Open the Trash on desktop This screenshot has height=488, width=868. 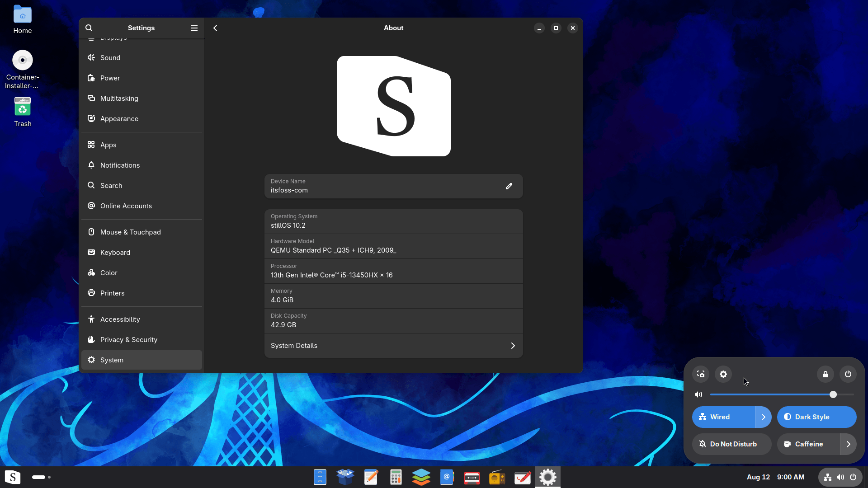pos(23,112)
